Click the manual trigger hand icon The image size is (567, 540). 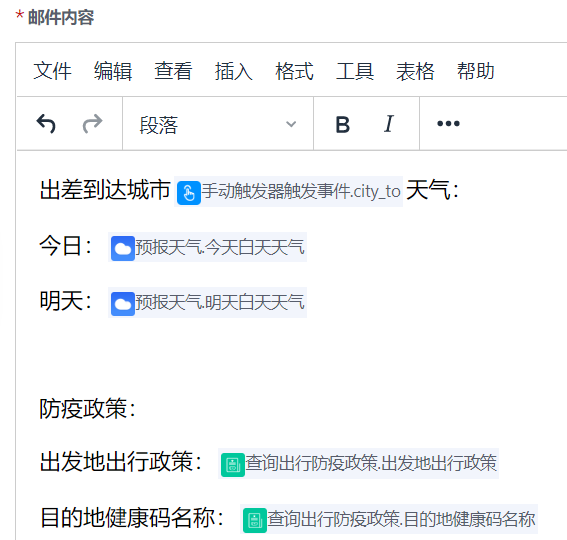tap(189, 192)
